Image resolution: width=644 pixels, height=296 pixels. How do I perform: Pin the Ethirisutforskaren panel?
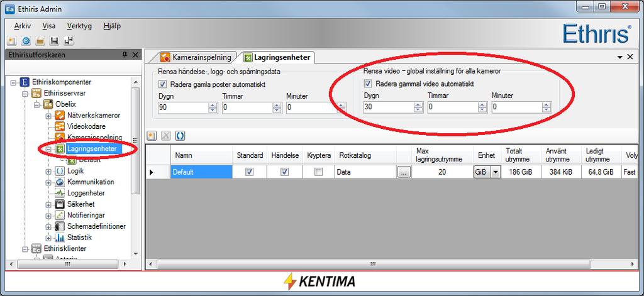pos(125,55)
